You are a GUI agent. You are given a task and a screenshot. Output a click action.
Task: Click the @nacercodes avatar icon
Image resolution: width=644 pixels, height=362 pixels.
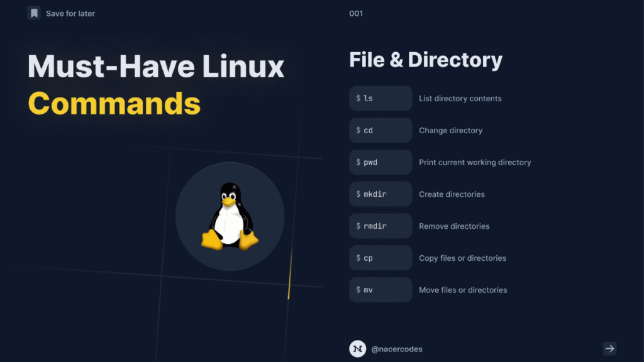point(357,348)
